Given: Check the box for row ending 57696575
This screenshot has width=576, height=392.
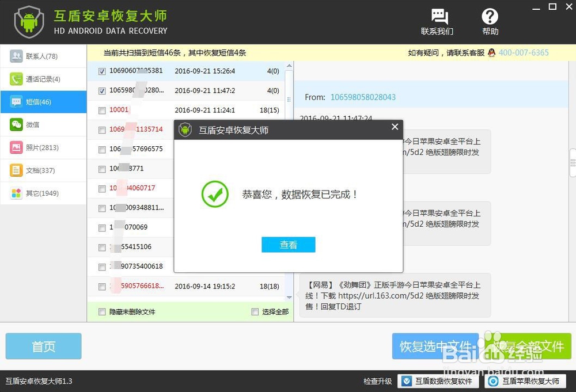Looking at the screenshot, I should [x=102, y=150].
